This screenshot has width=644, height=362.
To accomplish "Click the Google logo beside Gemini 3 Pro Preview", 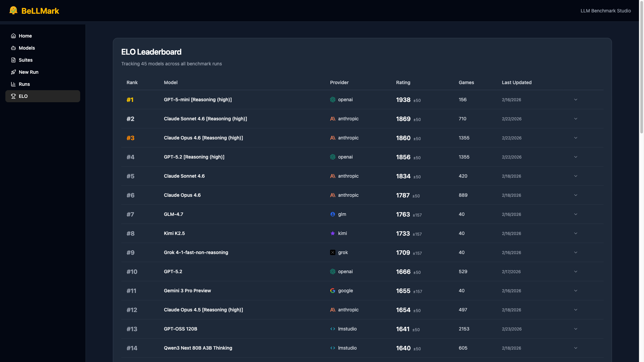I will pyautogui.click(x=333, y=291).
